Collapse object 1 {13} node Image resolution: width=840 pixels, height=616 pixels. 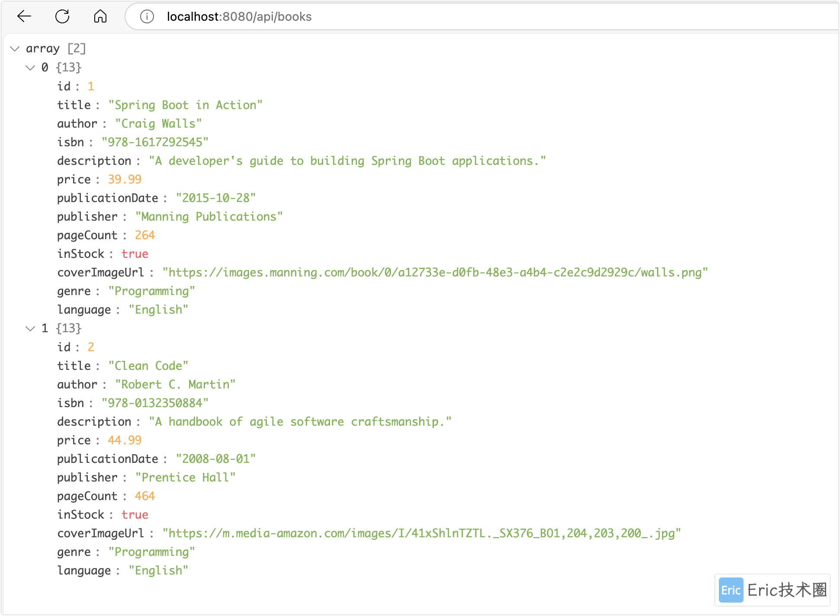click(30, 328)
